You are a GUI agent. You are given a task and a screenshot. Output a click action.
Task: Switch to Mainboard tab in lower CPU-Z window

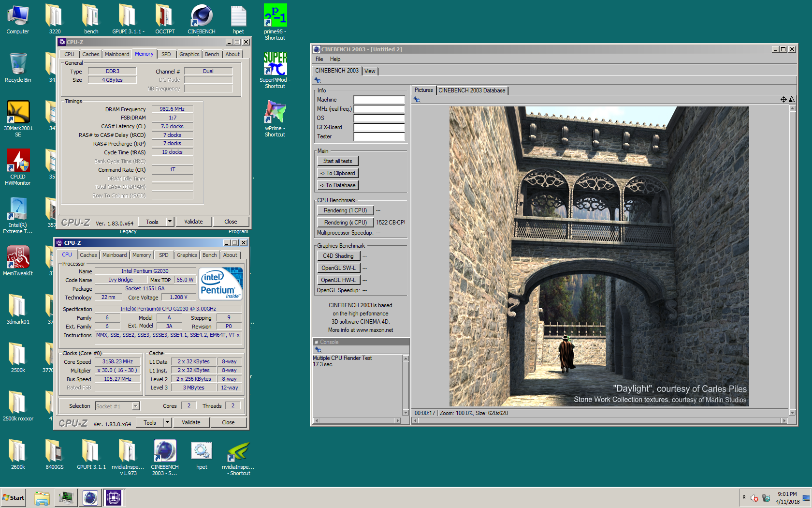(115, 255)
